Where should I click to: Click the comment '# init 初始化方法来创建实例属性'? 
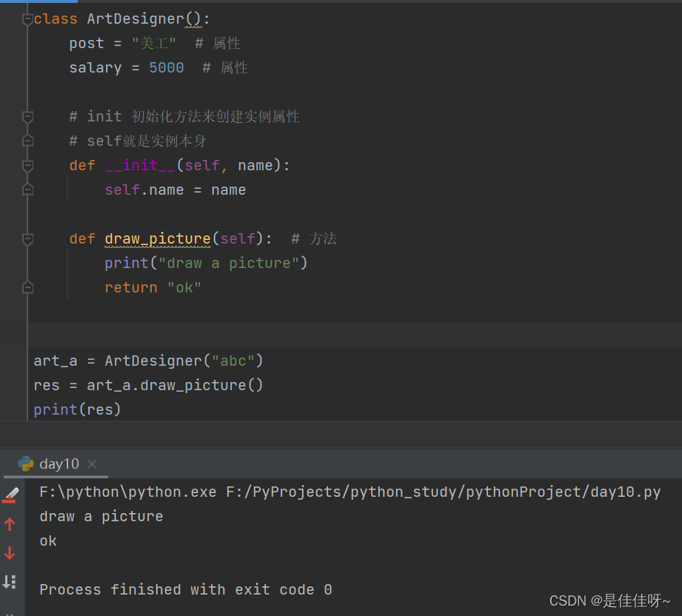coord(184,116)
